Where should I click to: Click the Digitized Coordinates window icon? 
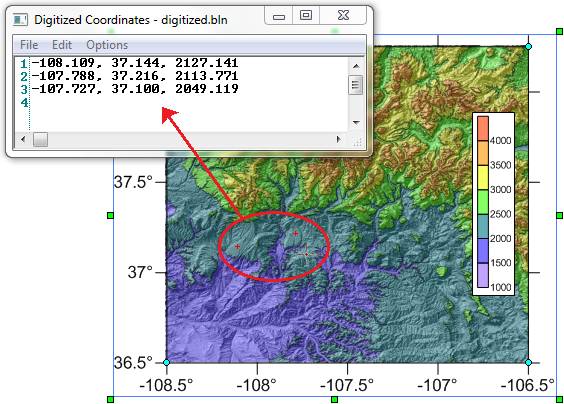pos(20,19)
